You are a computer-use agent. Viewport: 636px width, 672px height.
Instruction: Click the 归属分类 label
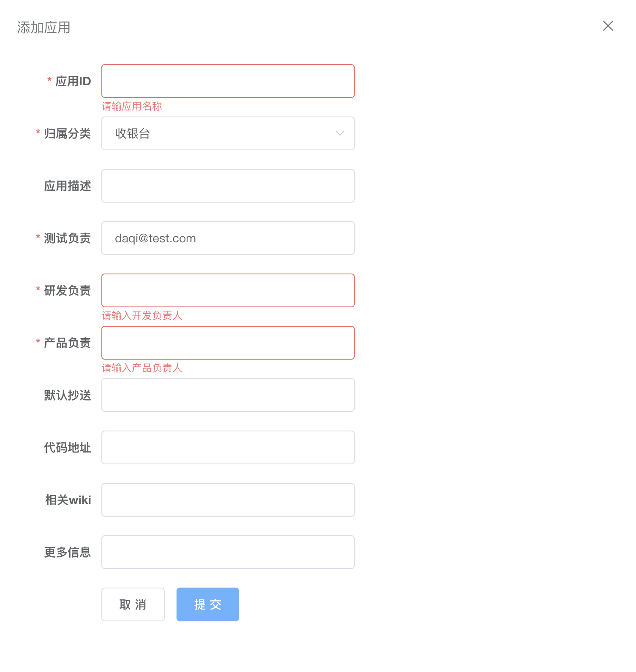[x=68, y=133]
